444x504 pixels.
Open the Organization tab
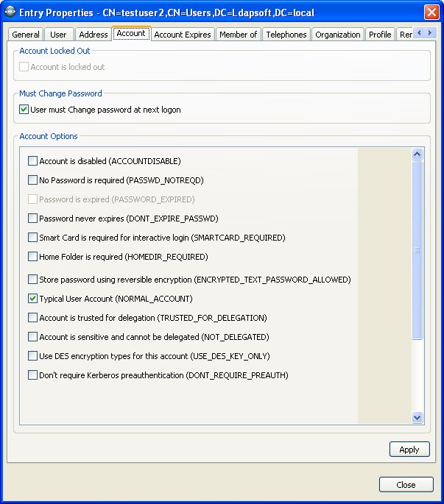pyautogui.click(x=337, y=35)
